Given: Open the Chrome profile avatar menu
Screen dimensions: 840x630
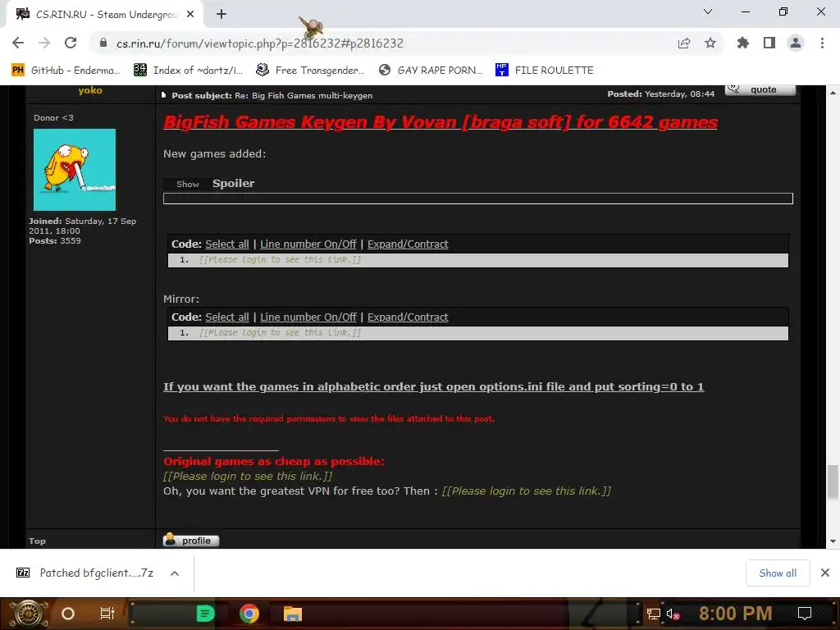Looking at the screenshot, I should pos(796,43).
